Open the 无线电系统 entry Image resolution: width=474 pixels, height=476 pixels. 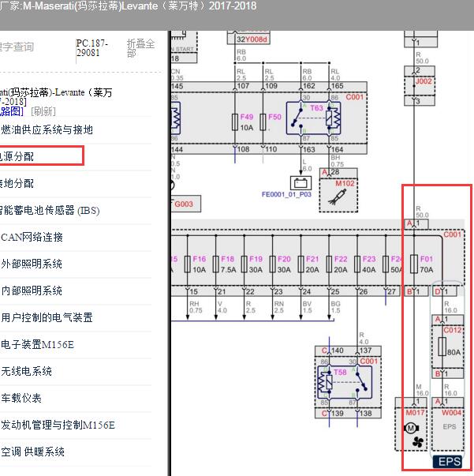[26, 371]
